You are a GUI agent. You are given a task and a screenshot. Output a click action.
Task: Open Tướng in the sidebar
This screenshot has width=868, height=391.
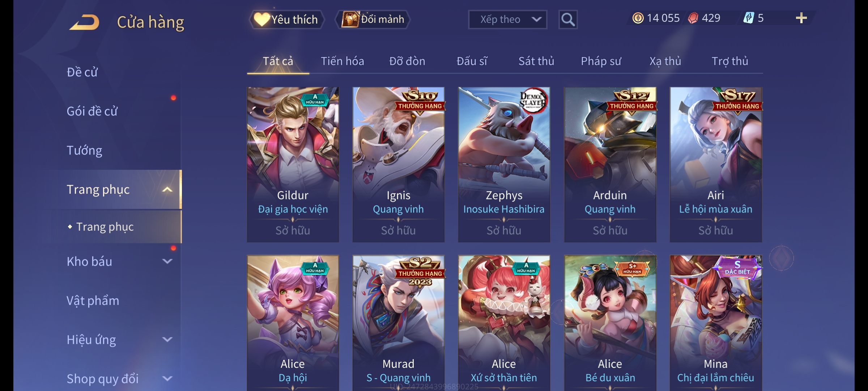point(84,150)
